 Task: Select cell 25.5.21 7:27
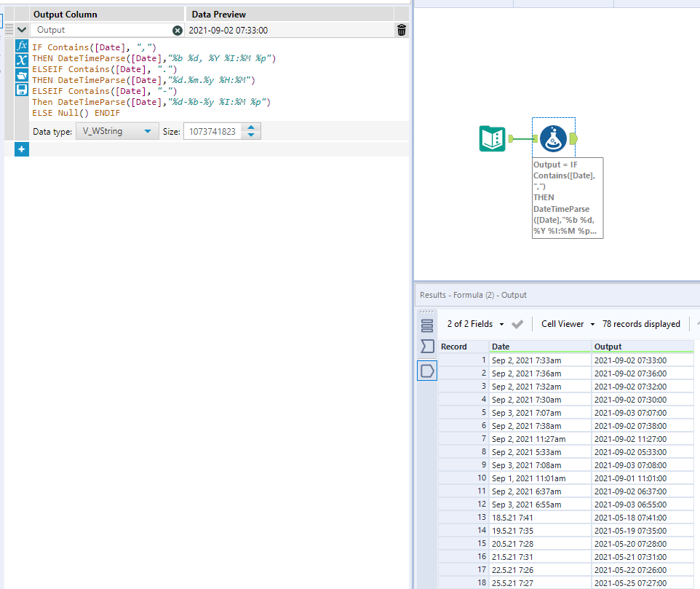[x=540, y=583]
